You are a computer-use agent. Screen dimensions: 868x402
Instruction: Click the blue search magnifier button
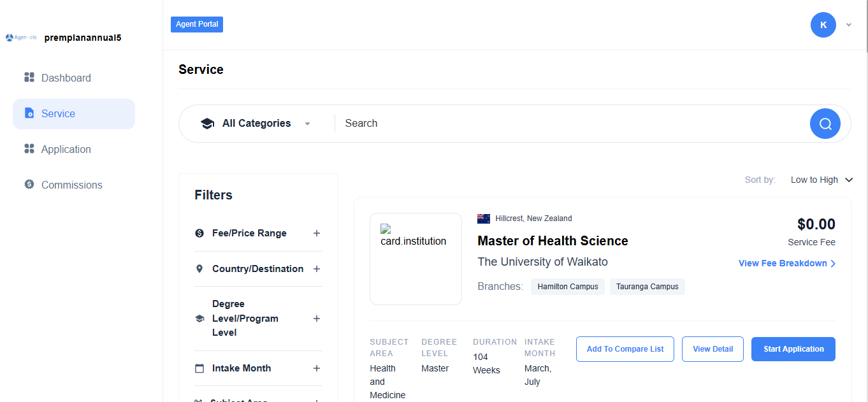pos(825,124)
